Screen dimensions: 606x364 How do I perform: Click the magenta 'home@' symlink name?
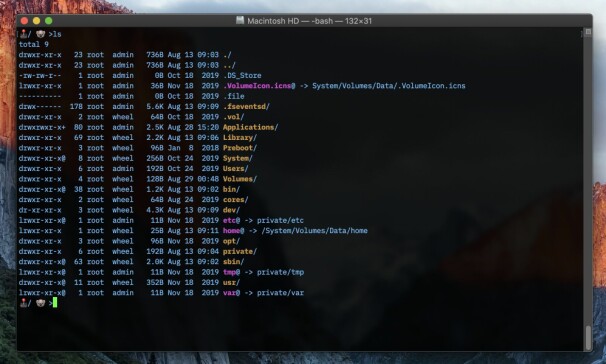233,231
